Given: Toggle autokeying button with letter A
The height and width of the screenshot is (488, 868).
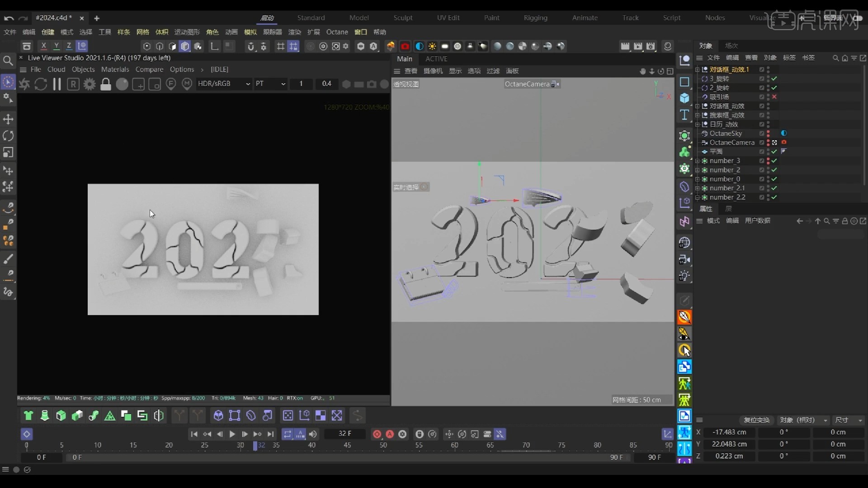Looking at the screenshot, I should coord(390,434).
